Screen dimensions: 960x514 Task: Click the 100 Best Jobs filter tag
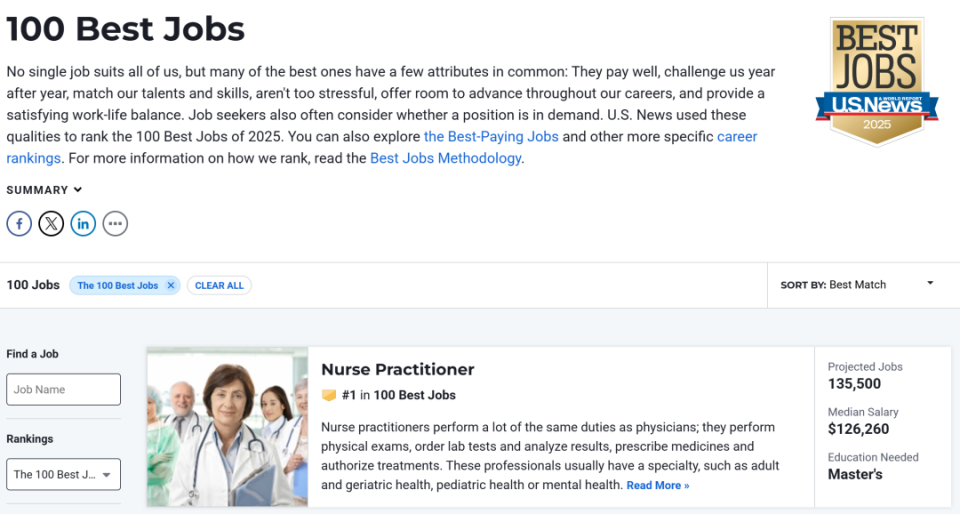point(117,285)
